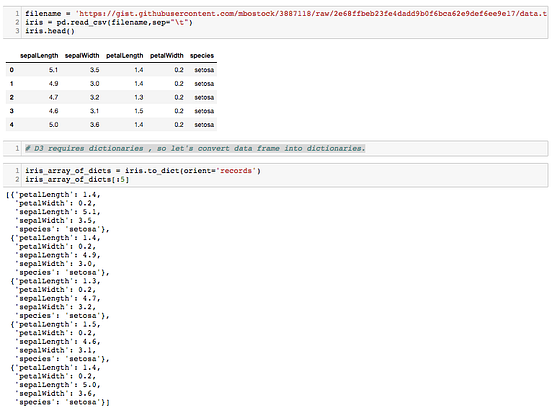
Task: Click the pd.read_csv code line
Action: (109, 23)
